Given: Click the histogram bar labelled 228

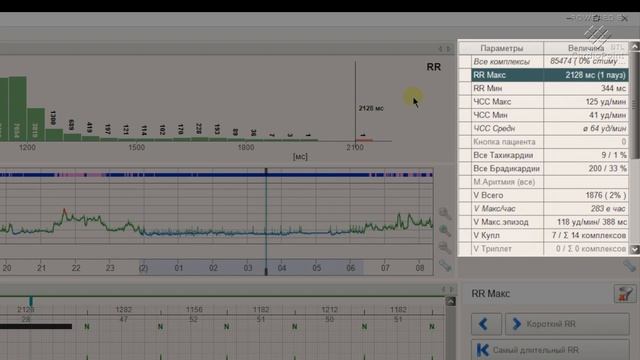Looking at the screenshot, I should pyautogui.click(x=199, y=139).
